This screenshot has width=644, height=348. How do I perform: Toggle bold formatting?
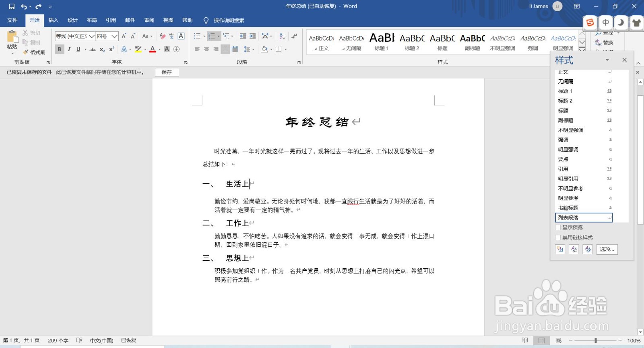pyautogui.click(x=59, y=49)
